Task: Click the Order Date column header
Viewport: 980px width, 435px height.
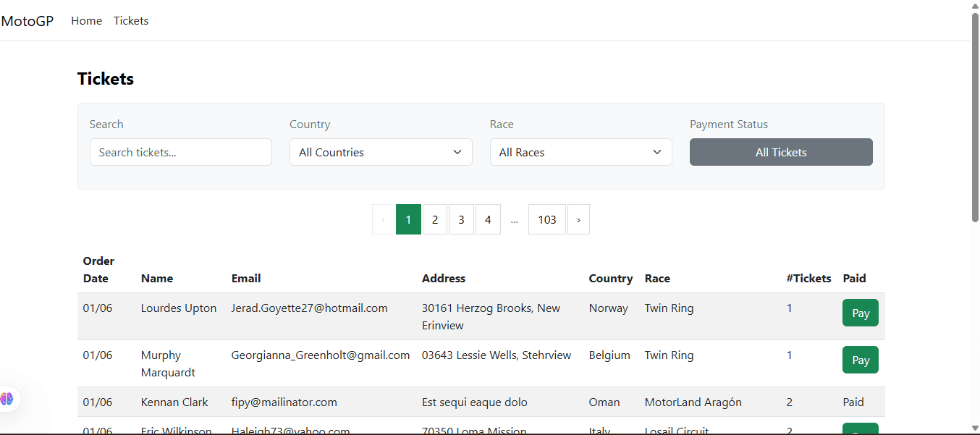Action: (x=98, y=269)
